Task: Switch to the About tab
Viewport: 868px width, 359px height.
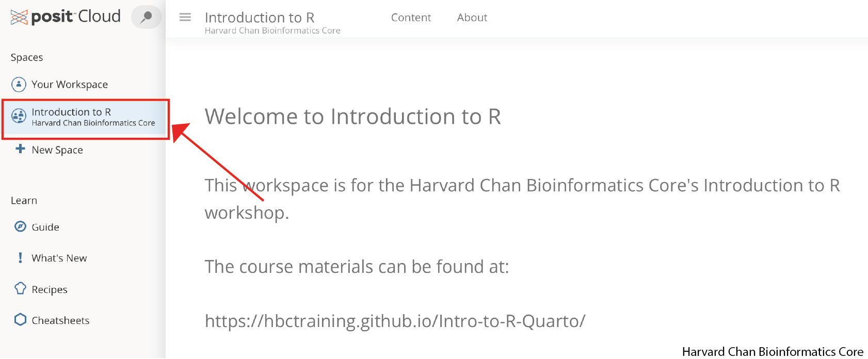Action: click(472, 18)
